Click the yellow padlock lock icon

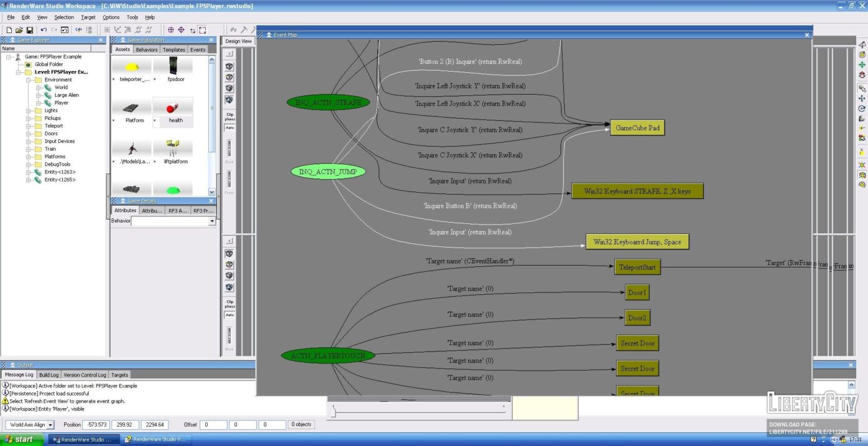point(862,152)
